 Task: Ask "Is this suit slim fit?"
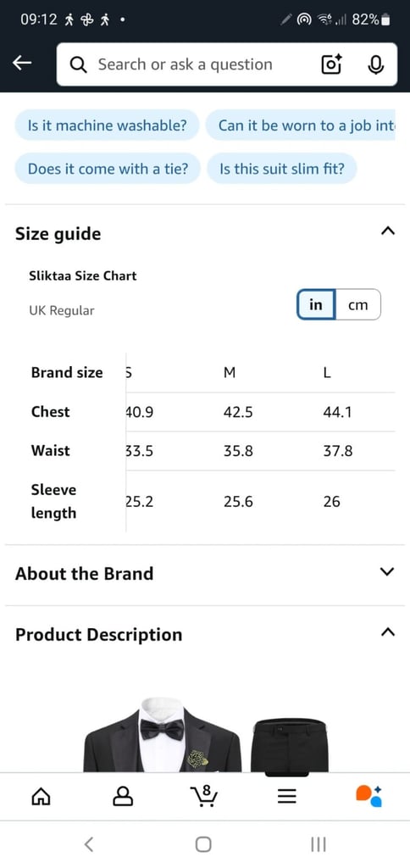281,169
